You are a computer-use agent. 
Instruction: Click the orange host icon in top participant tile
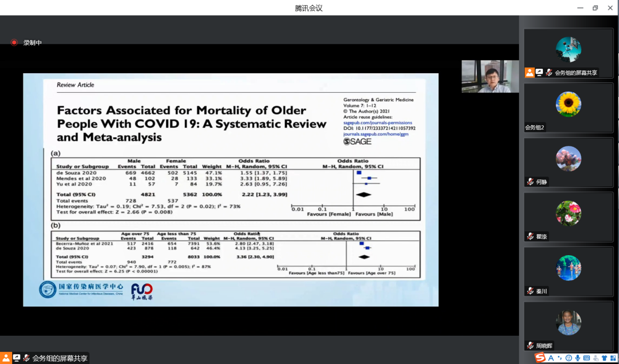[x=530, y=73]
